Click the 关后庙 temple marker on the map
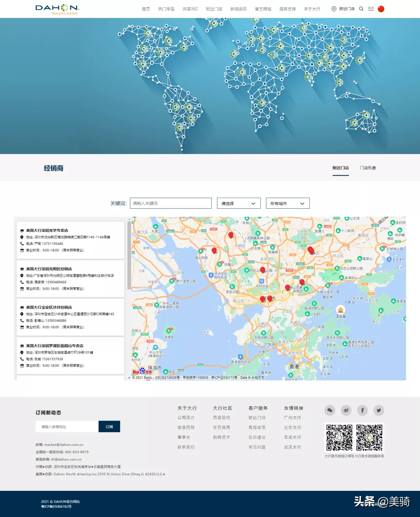This screenshot has width=420, height=517. [x=341, y=309]
